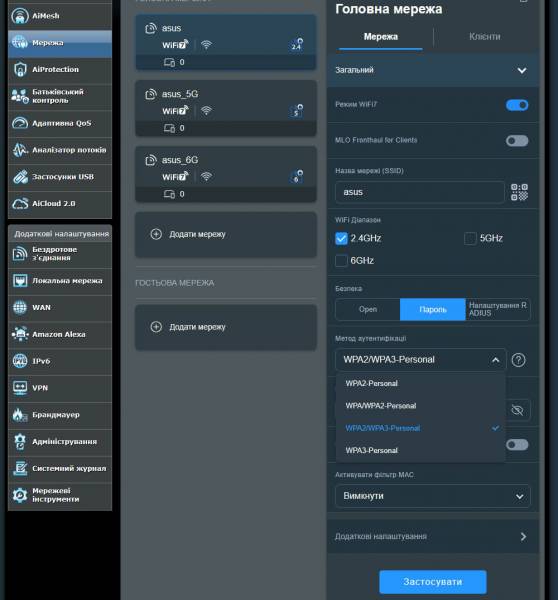
Task: Select the Open security option
Action: click(368, 310)
